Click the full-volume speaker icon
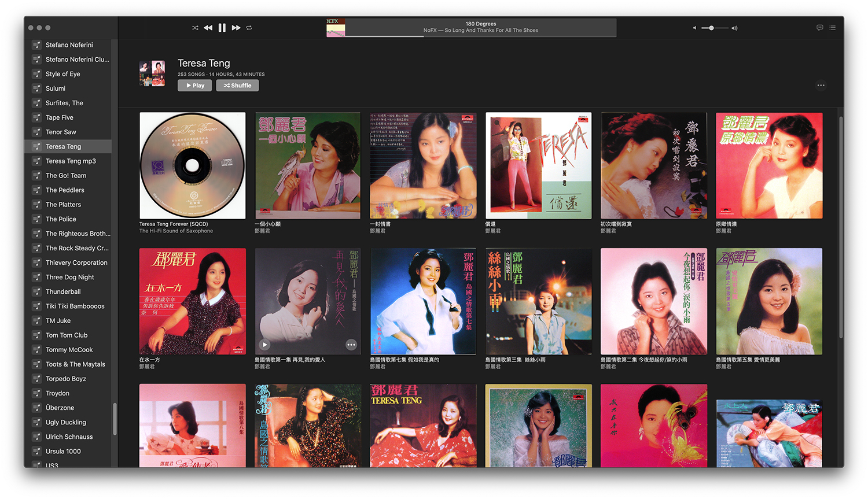Image resolution: width=868 pixels, height=499 pixels. [x=734, y=28]
